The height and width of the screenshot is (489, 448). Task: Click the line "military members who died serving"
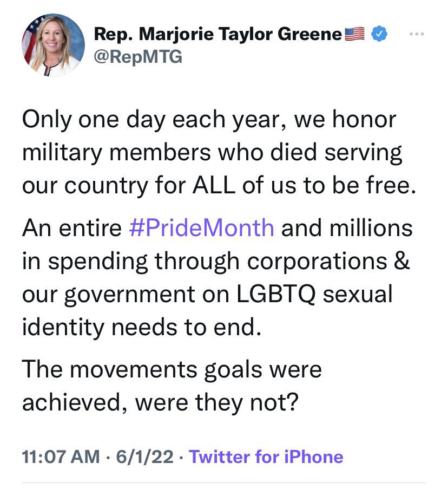[212, 153]
